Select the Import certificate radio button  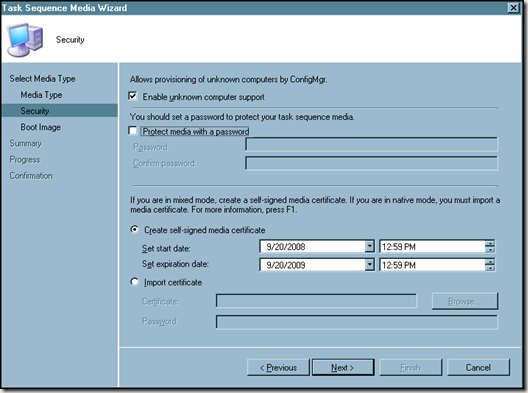[x=134, y=282]
